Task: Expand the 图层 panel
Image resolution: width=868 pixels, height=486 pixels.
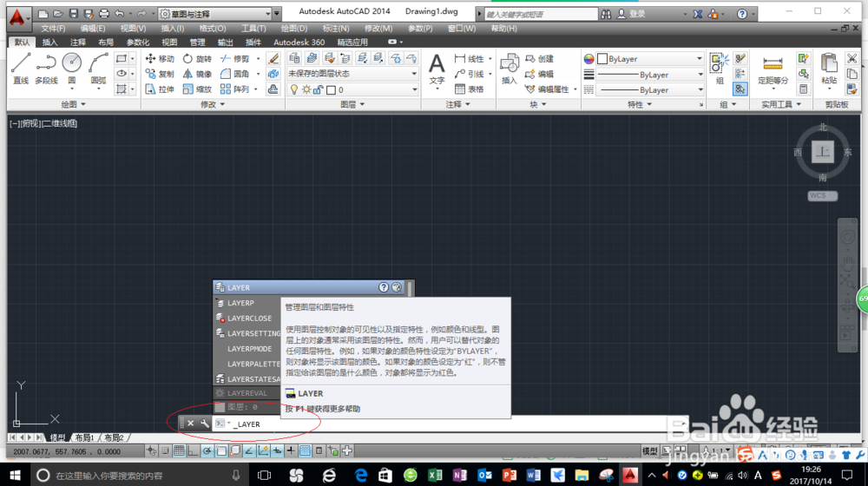Action: click(352, 104)
